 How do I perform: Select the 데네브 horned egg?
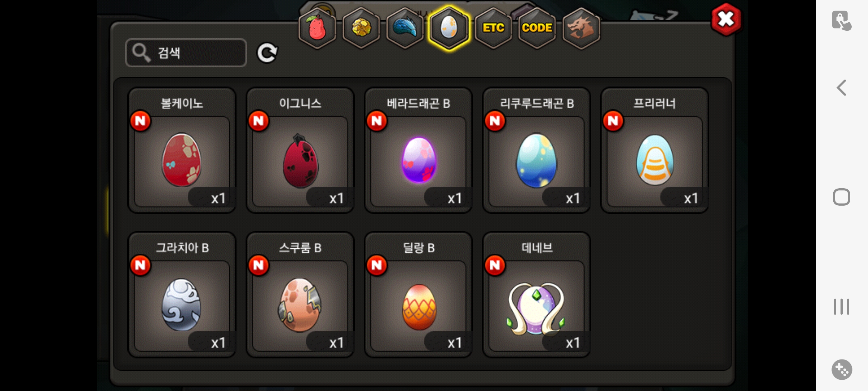point(537,295)
